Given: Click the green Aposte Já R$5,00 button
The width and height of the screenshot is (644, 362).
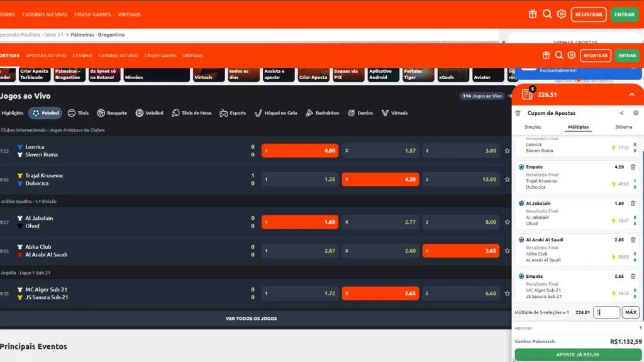Looking at the screenshot, I should pyautogui.click(x=577, y=354).
